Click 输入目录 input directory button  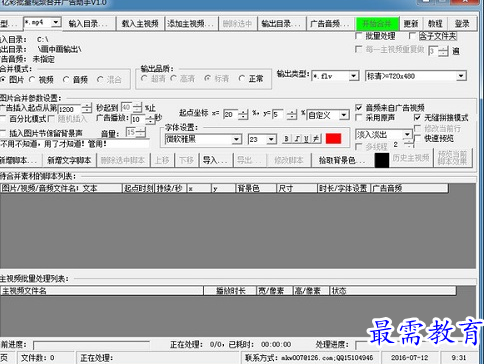coord(88,24)
